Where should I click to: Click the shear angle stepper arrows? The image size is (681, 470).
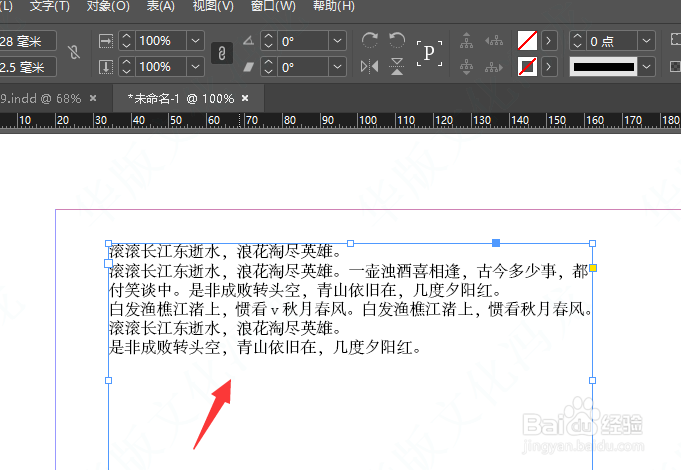coord(268,67)
